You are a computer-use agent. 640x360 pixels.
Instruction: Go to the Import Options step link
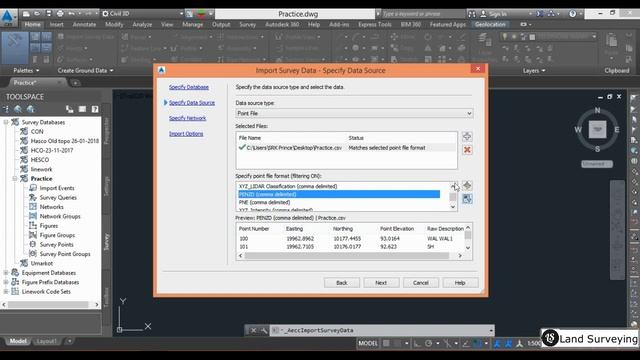pyautogui.click(x=186, y=133)
